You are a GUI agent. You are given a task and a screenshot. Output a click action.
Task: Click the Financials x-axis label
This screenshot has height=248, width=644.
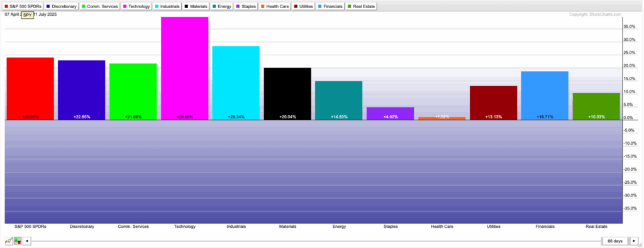(x=545, y=227)
